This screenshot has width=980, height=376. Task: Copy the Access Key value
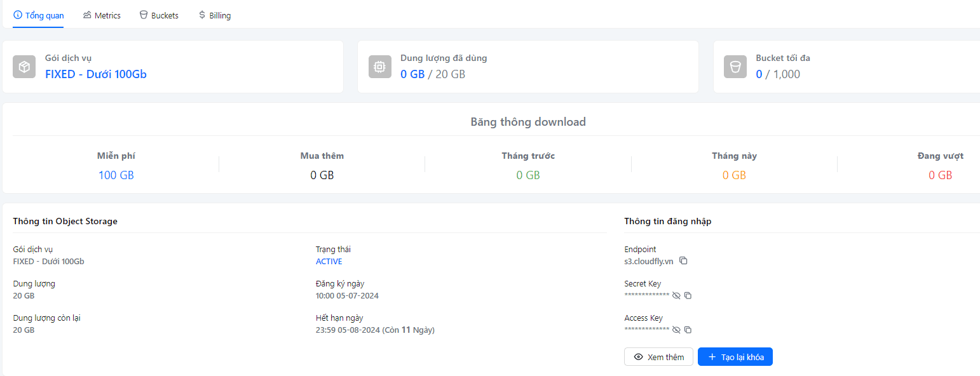coord(688,330)
